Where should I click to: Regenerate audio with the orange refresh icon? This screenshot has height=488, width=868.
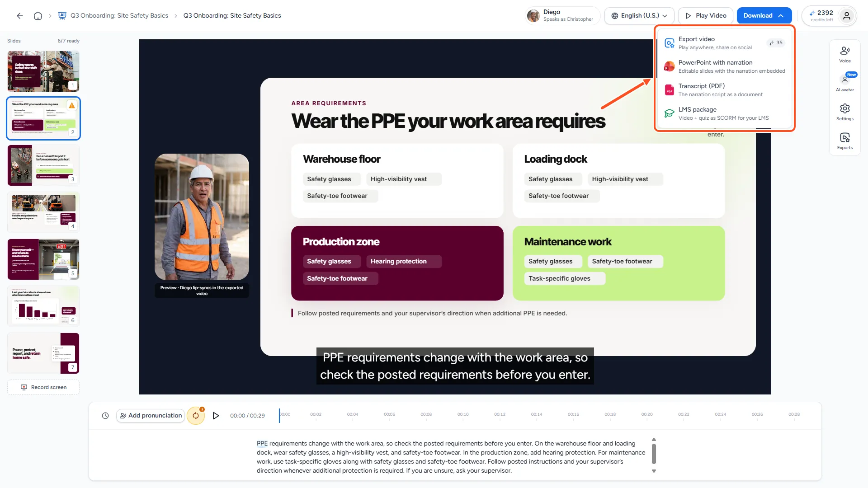point(196,416)
